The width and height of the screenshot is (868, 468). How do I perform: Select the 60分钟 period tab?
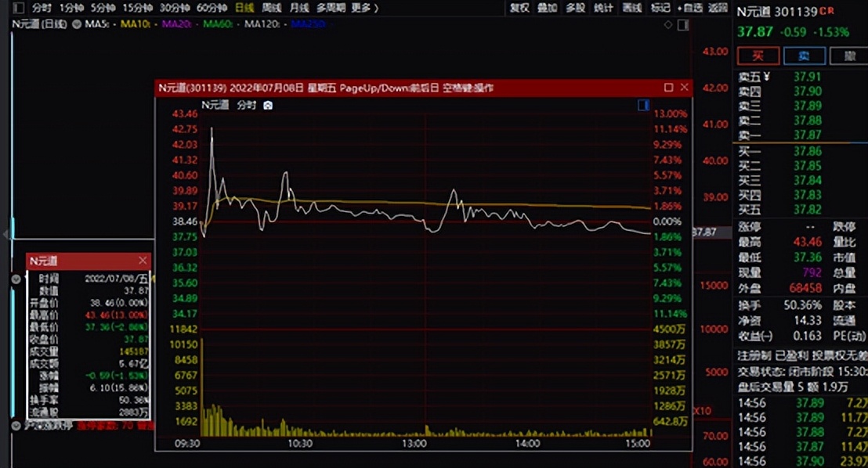212,8
